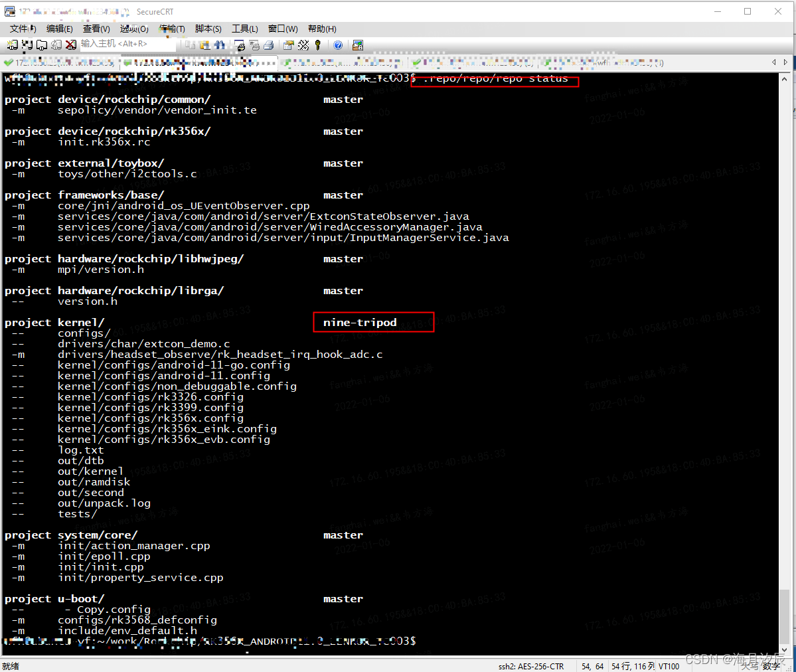Click the Reconnect toolbar icon
This screenshot has height=672, width=796.
pyautogui.click(x=56, y=45)
